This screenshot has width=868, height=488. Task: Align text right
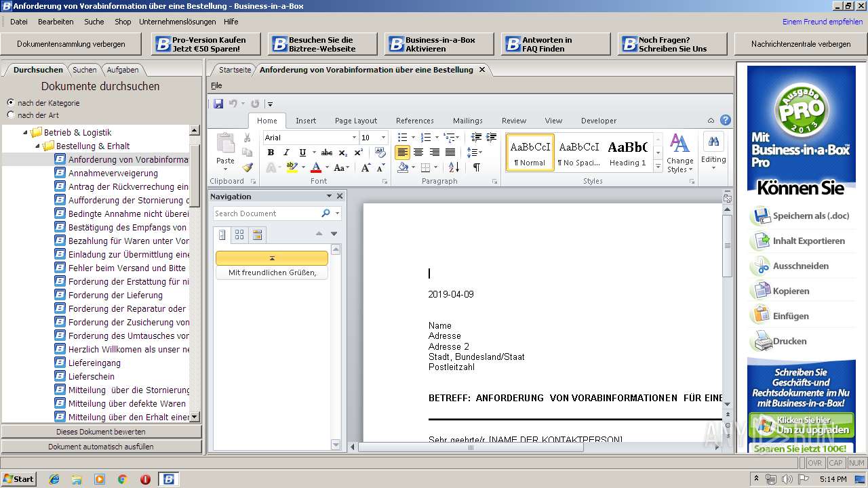click(435, 152)
